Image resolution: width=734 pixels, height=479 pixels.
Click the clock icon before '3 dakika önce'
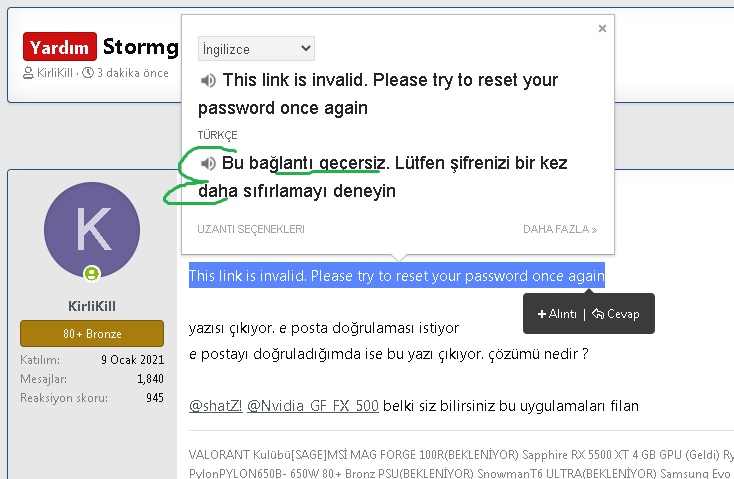(x=88, y=73)
